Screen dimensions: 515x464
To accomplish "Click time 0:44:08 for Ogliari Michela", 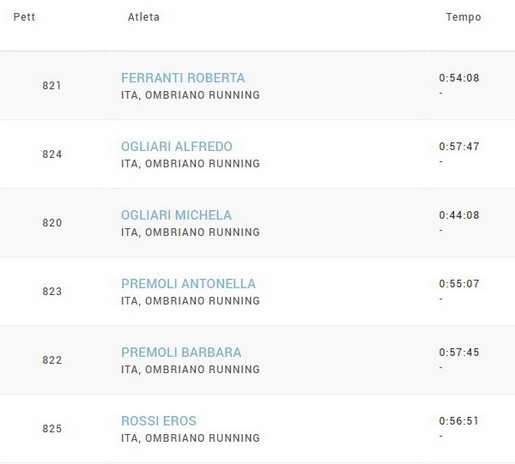I will point(459,215).
